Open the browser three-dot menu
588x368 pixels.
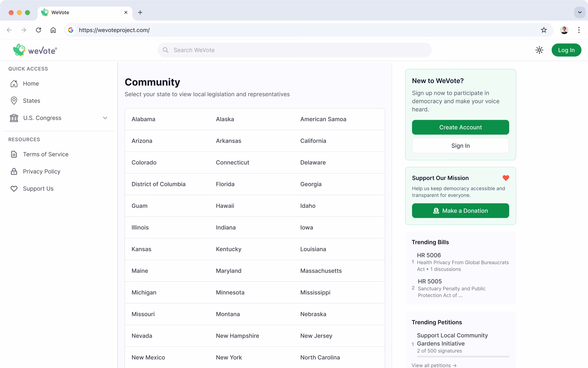pos(579,30)
